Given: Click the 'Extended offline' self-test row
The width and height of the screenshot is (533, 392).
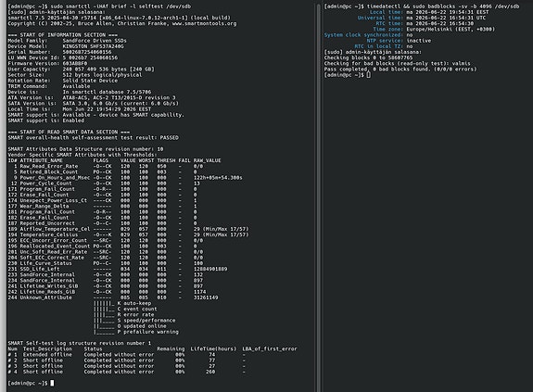Looking at the screenshot, I should (x=126, y=355).
